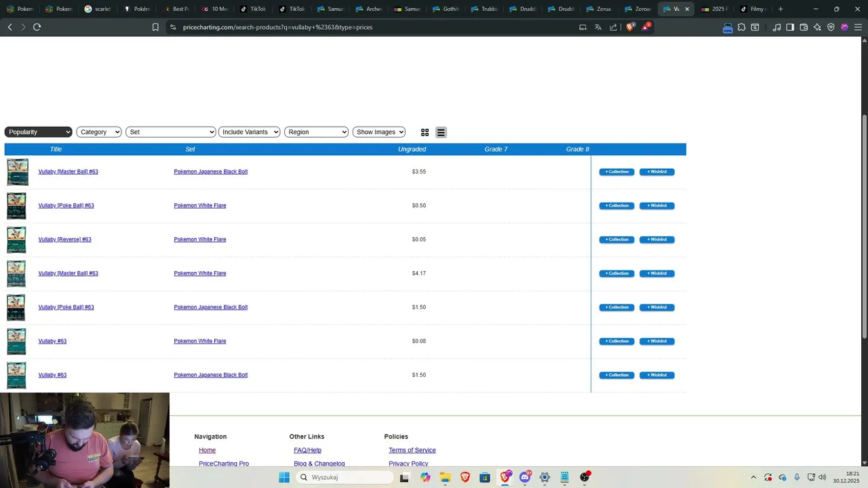The image size is (868, 488).
Task: Open the Show Images dropdown
Action: (x=379, y=132)
